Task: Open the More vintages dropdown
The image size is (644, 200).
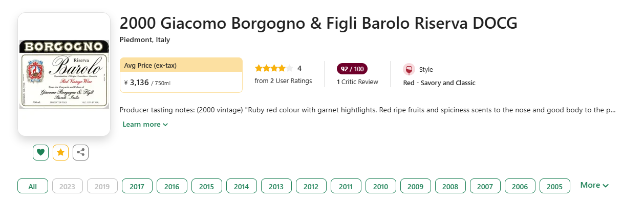Action: 594,185
